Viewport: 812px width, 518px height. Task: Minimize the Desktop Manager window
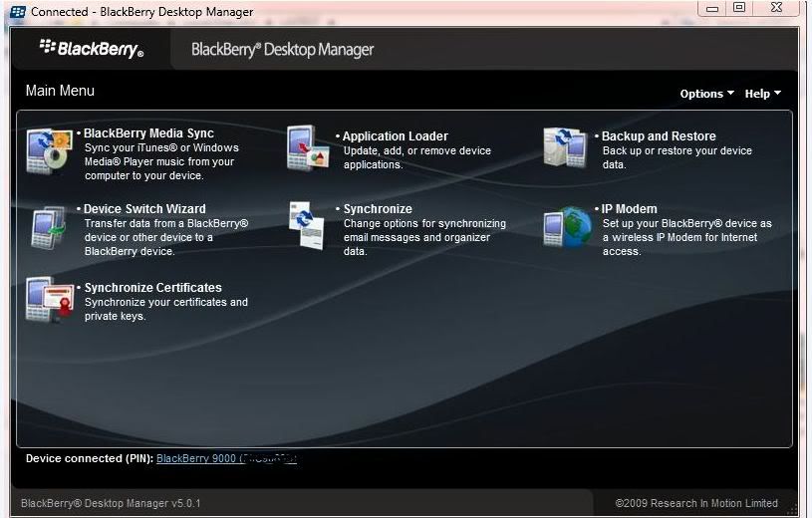pos(712,8)
